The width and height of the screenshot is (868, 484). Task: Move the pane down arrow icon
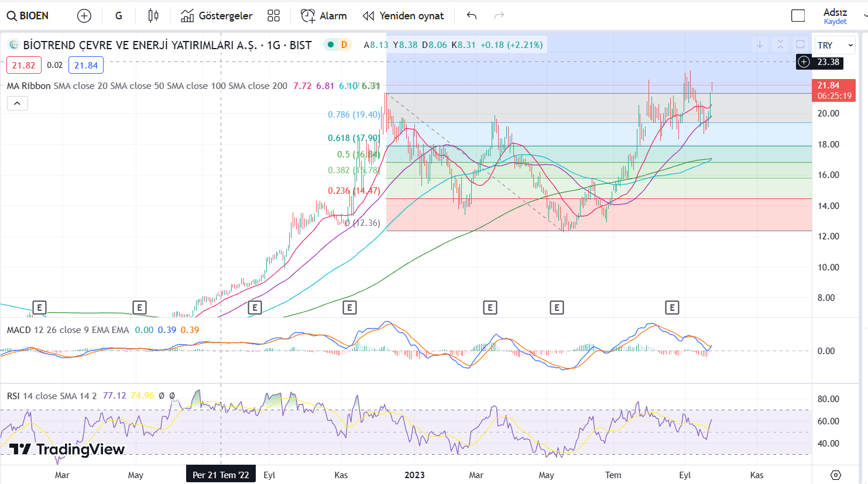point(760,44)
